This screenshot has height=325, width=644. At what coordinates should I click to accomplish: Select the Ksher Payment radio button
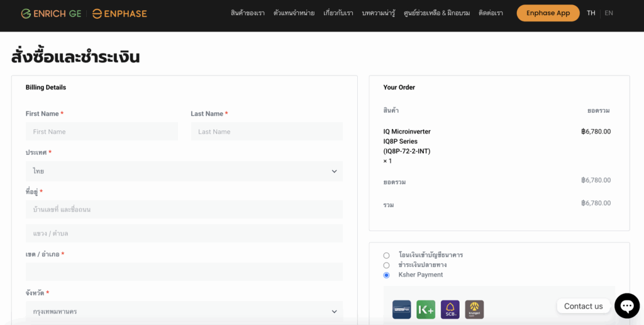pos(386,275)
